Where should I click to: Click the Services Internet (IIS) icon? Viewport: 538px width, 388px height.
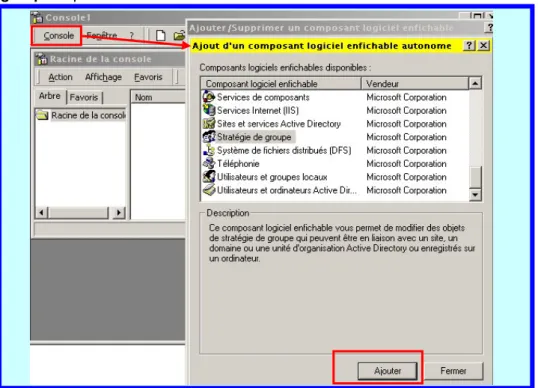click(209, 110)
